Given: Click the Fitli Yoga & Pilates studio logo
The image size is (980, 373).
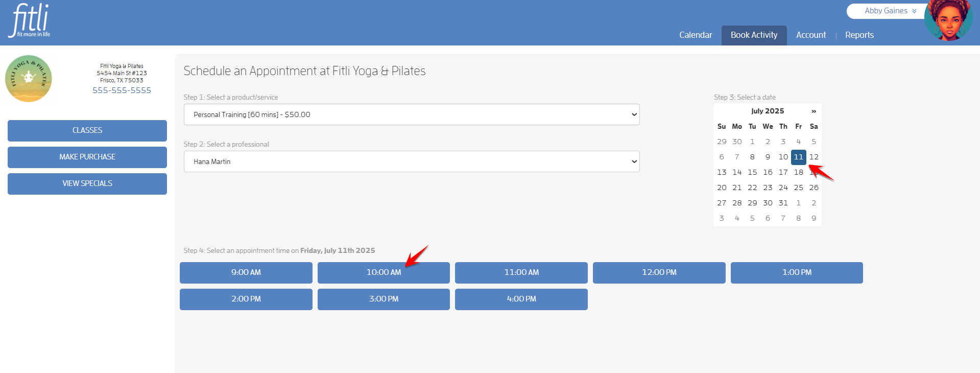Looking at the screenshot, I should (29, 79).
